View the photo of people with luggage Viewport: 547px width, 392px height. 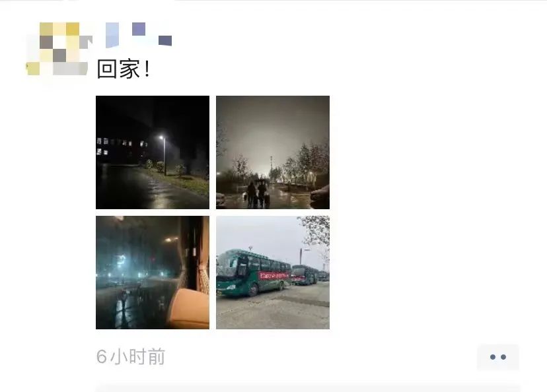273,152
